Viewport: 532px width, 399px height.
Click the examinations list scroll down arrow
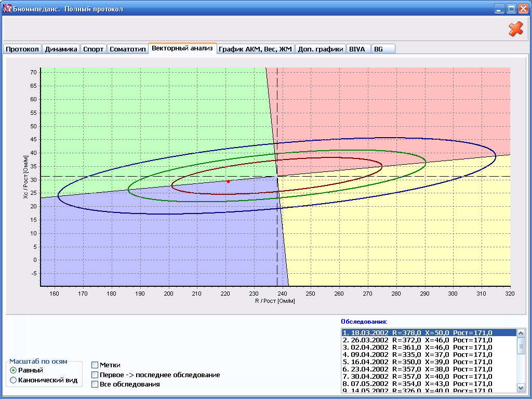521,388
